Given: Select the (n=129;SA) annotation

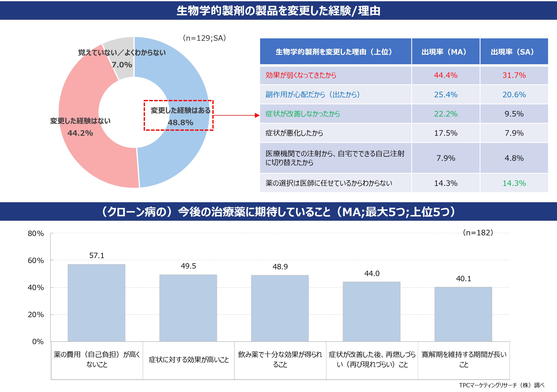Looking at the screenshot, I should pos(205,38).
